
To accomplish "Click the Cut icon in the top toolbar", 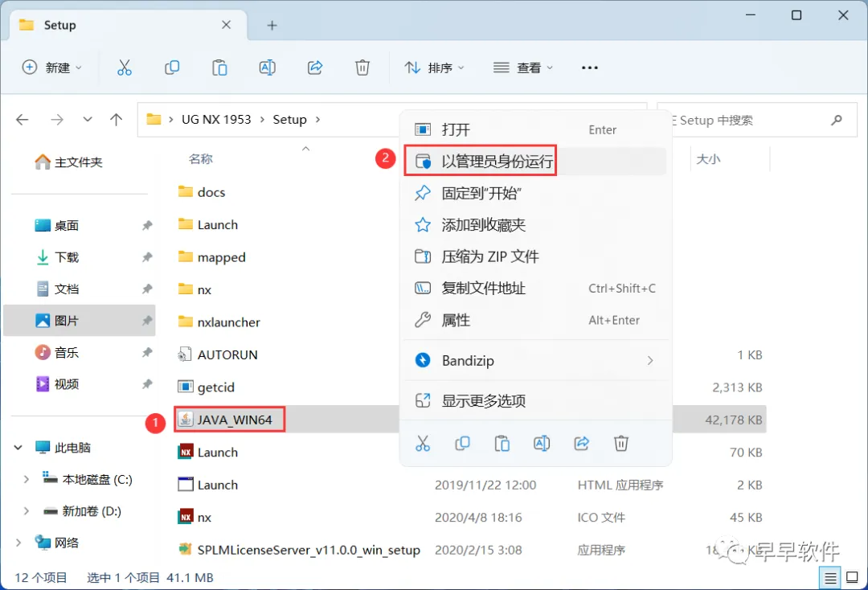I will point(125,68).
